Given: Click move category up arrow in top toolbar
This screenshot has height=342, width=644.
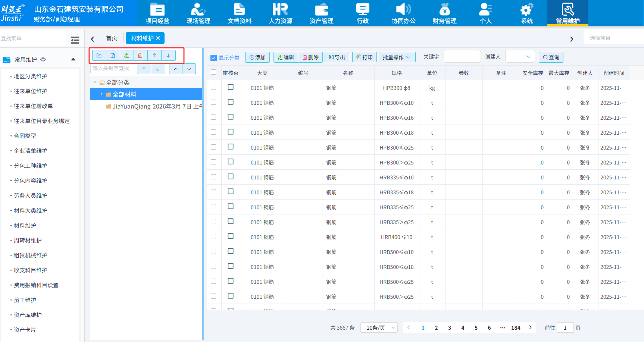Looking at the screenshot, I should pos(154,56).
